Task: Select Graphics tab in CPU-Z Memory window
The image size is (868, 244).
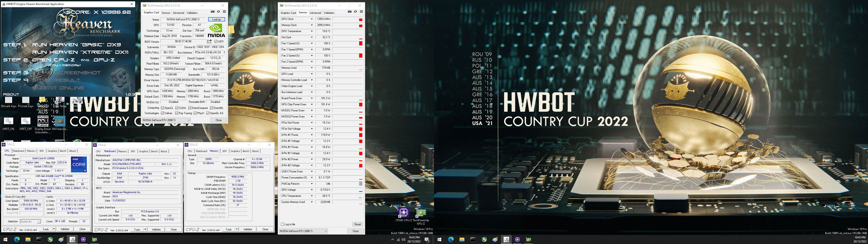Action: pos(235,151)
